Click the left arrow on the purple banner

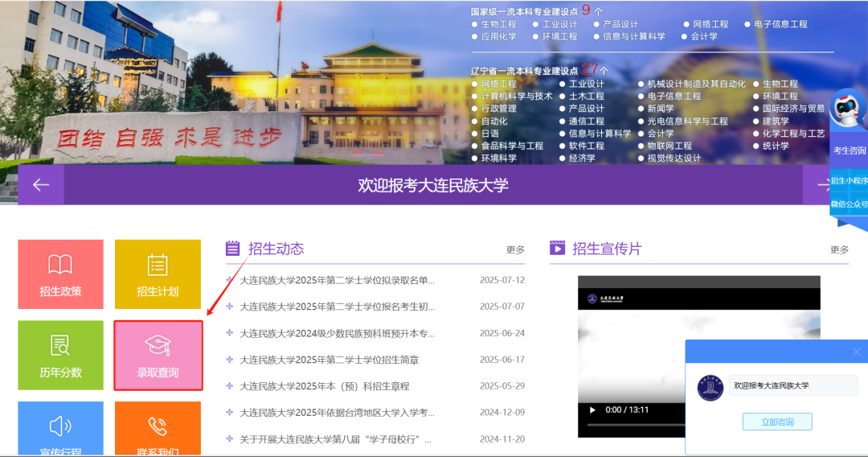(x=41, y=184)
